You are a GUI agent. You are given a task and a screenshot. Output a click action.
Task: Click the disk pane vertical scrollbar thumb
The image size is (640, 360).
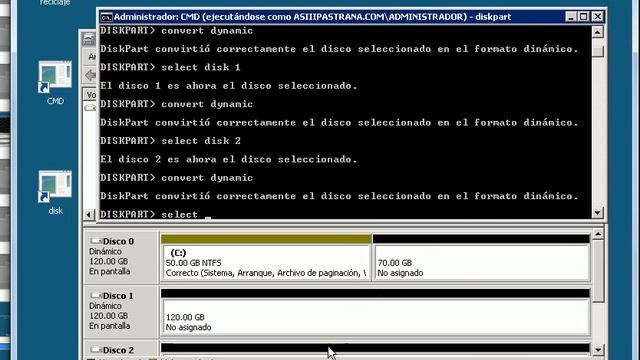coord(598,271)
